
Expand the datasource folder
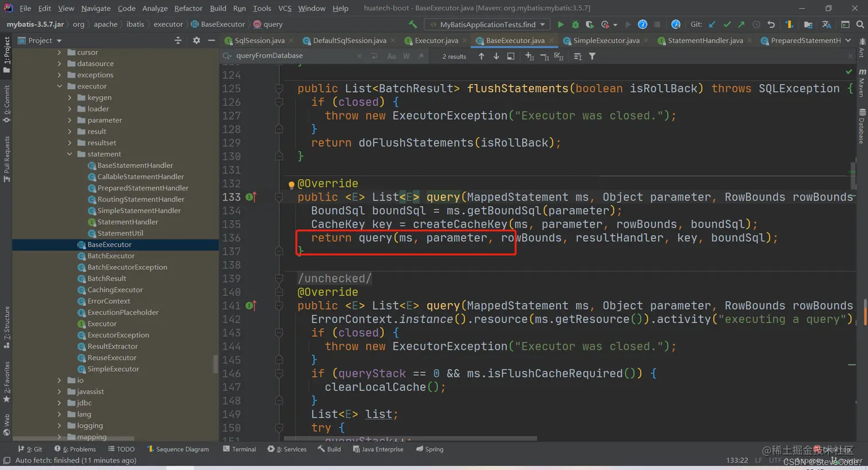tap(60, 64)
